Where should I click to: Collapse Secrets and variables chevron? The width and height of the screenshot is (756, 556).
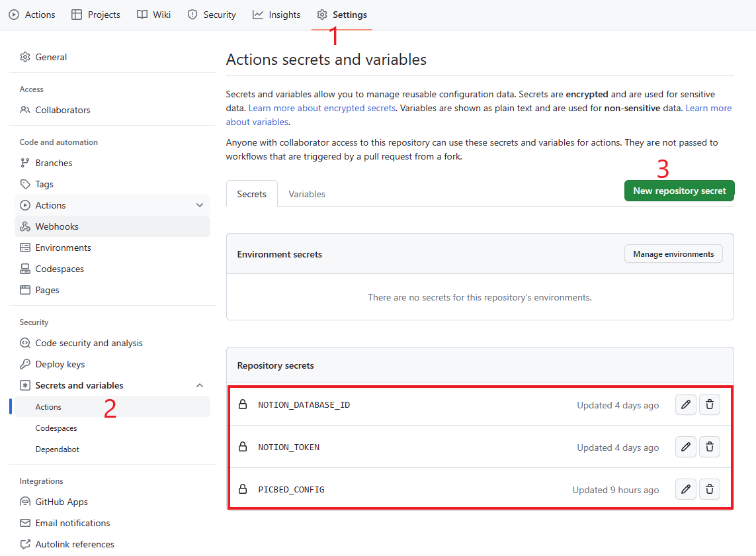(200, 385)
